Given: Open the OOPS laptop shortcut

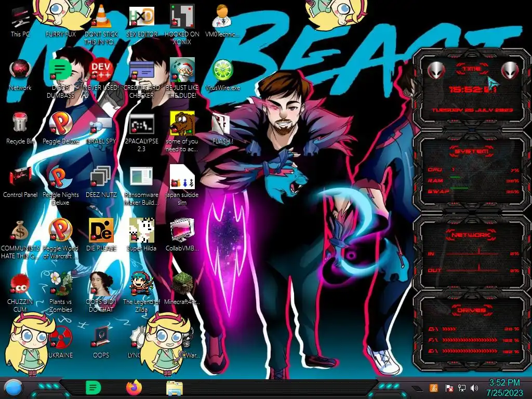Looking at the screenshot, I should click(101, 343).
